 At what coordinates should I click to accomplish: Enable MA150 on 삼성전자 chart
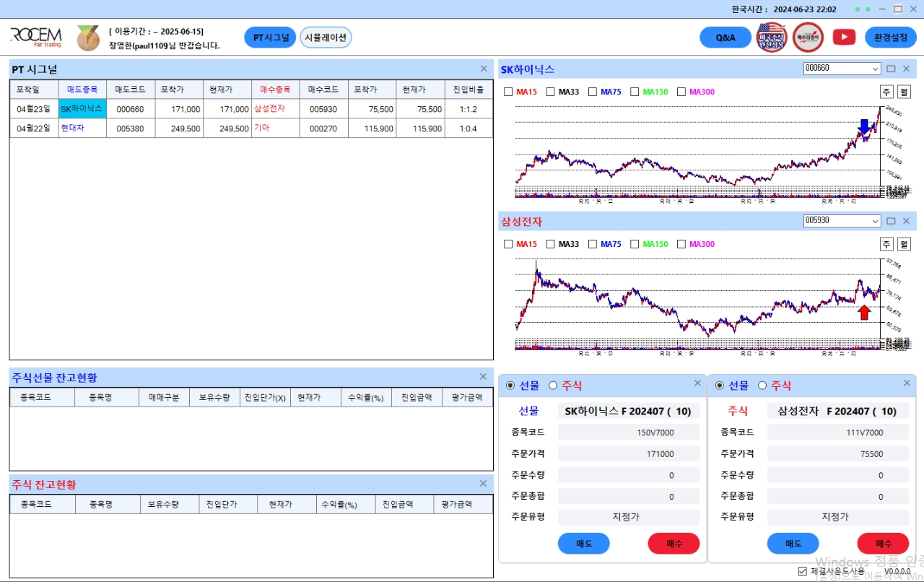click(x=635, y=244)
